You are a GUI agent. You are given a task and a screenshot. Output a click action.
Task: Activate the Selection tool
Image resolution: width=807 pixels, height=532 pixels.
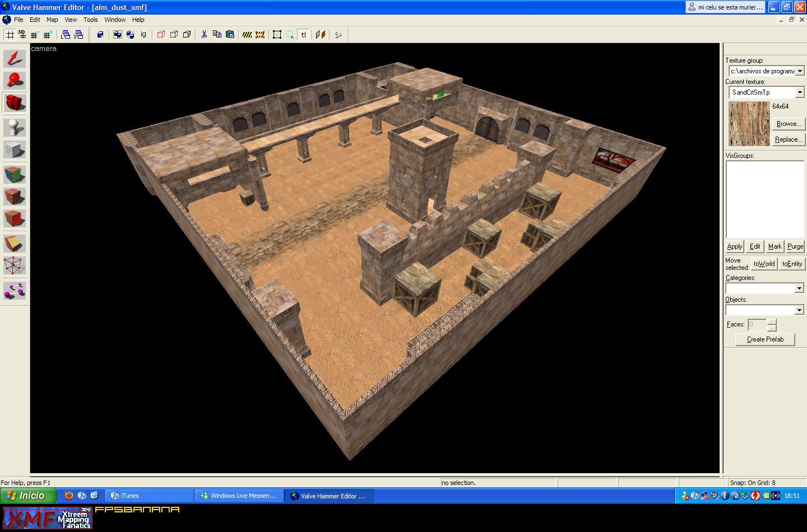click(14, 58)
